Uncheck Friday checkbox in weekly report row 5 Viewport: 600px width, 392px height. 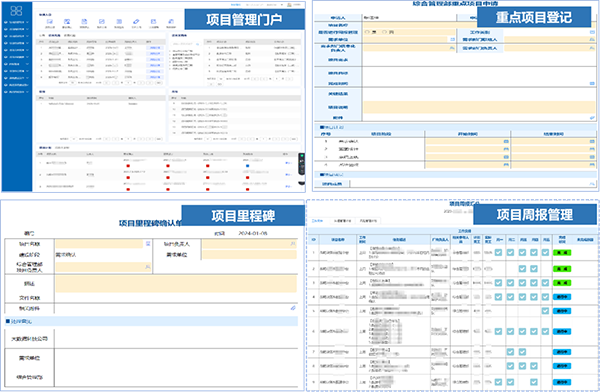[545, 311]
